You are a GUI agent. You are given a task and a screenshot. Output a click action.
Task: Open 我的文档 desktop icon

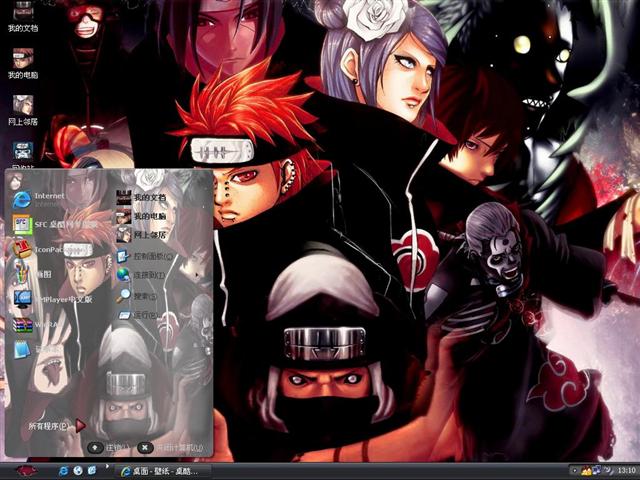click(22, 16)
